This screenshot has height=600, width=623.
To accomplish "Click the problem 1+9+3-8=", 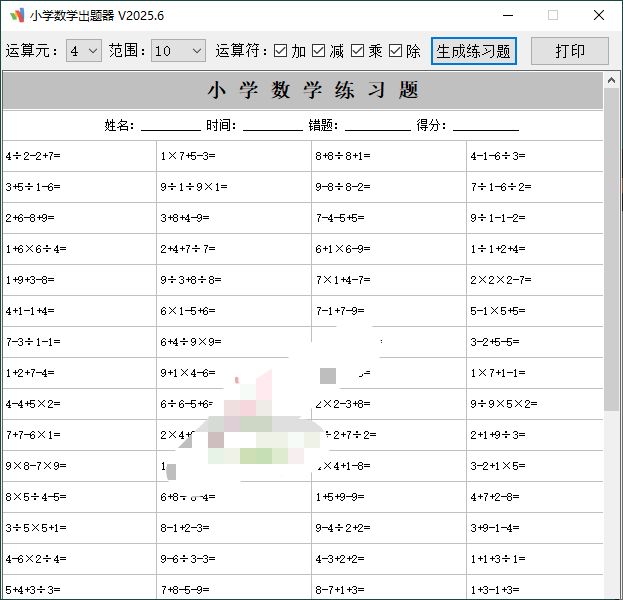I will coord(30,280).
